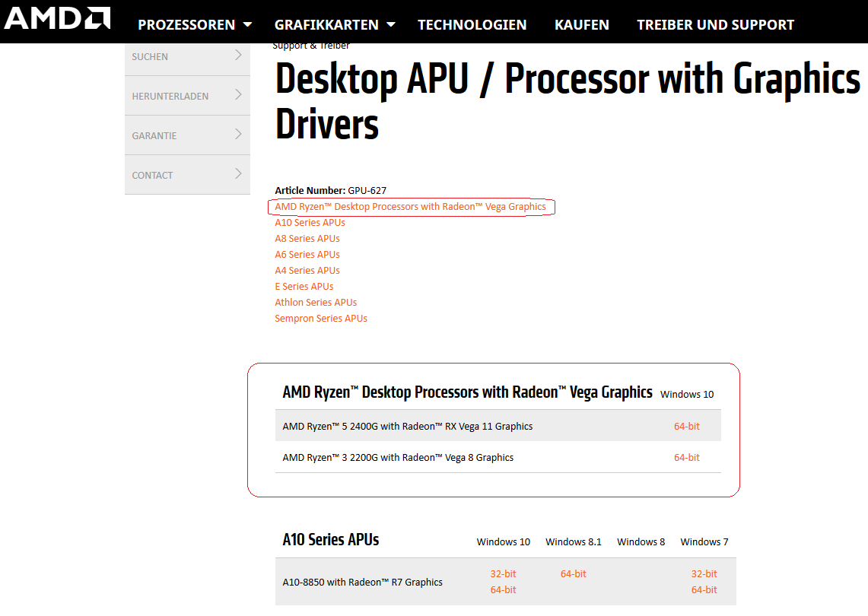Jump to A6 Series APUs link
This screenshot has width=868, height=616.
(x=307, y=255)
